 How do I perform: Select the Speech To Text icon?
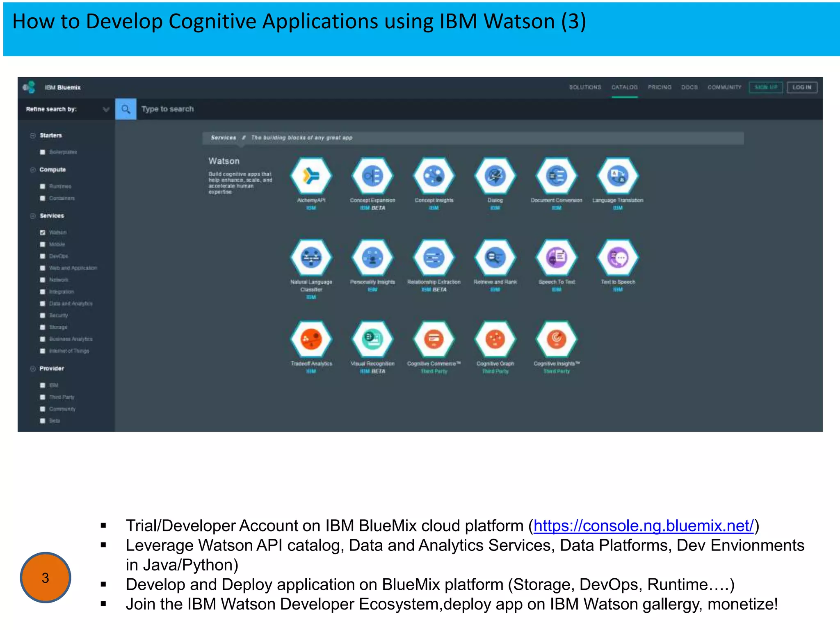(x=557, y=258)
